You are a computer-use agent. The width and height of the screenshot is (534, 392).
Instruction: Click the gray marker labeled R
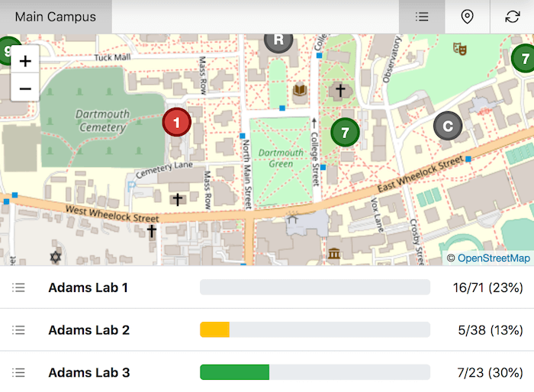coord(278,40)
